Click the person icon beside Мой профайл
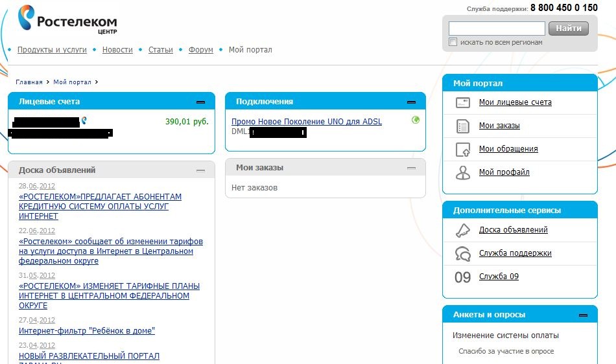 pyautogui.click(x=463, y=172)
